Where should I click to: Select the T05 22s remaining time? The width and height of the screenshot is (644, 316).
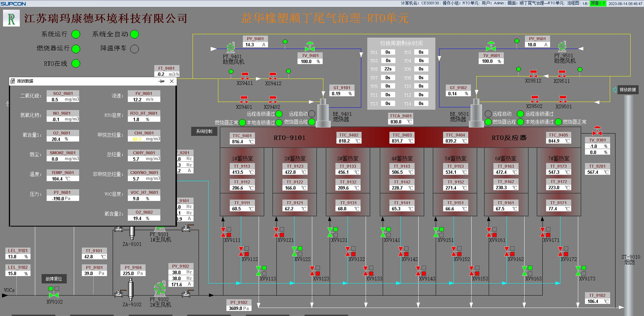pyautogui.click(x=388, y=69)
